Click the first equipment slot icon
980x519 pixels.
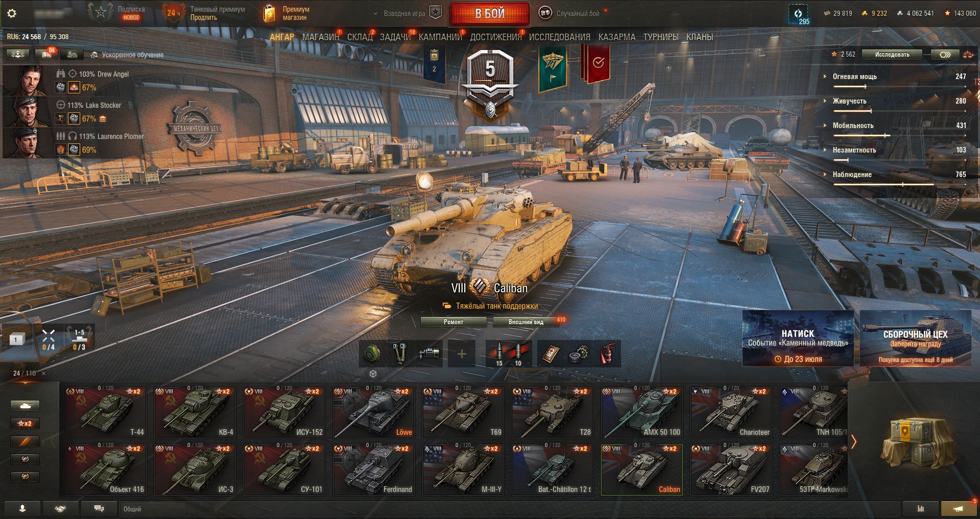[373, 354]
